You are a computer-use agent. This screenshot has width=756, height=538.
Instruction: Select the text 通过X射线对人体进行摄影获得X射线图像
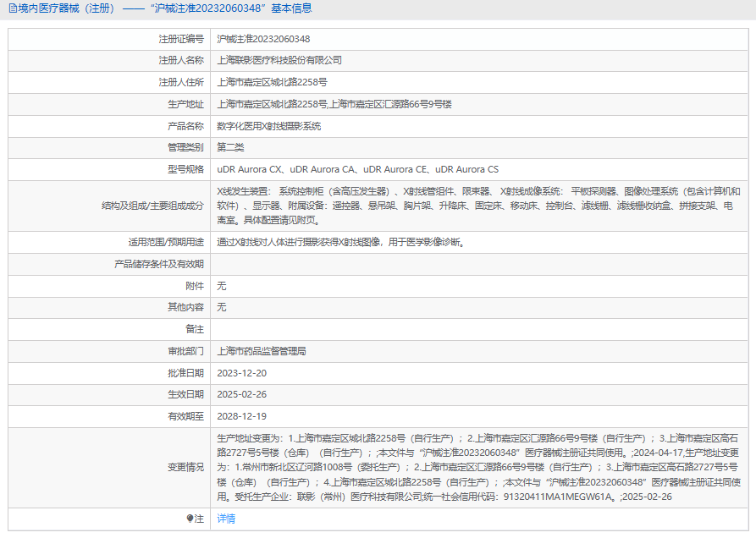[x=299, y=242]
